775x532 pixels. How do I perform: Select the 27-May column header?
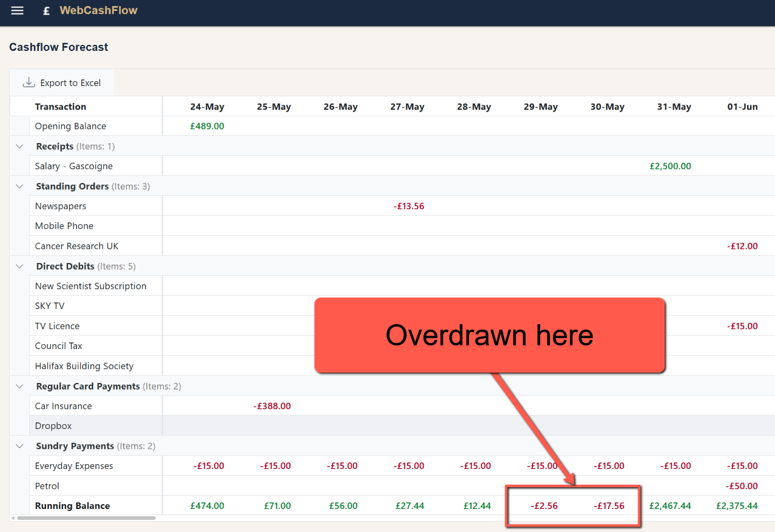pyautogui.click(x=407, y=107)
